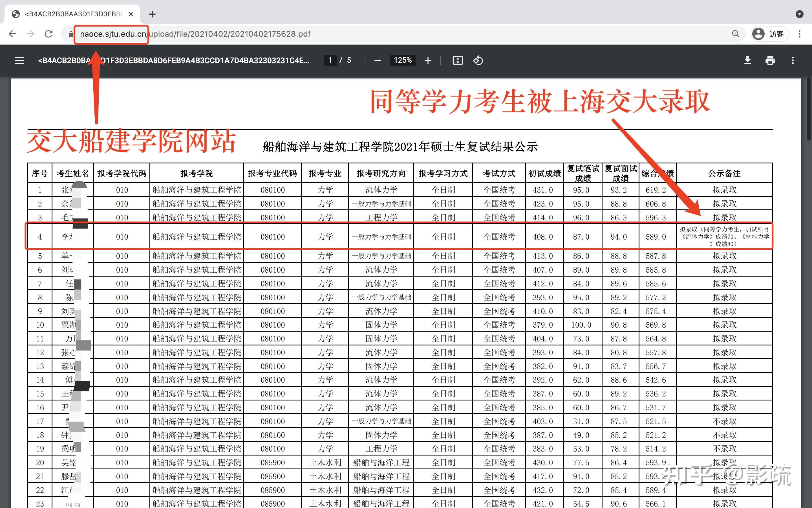Select the 62.0 written score in row 14
Image resolution: width=812 pixels, height=508 pixels.
point(581,380)
